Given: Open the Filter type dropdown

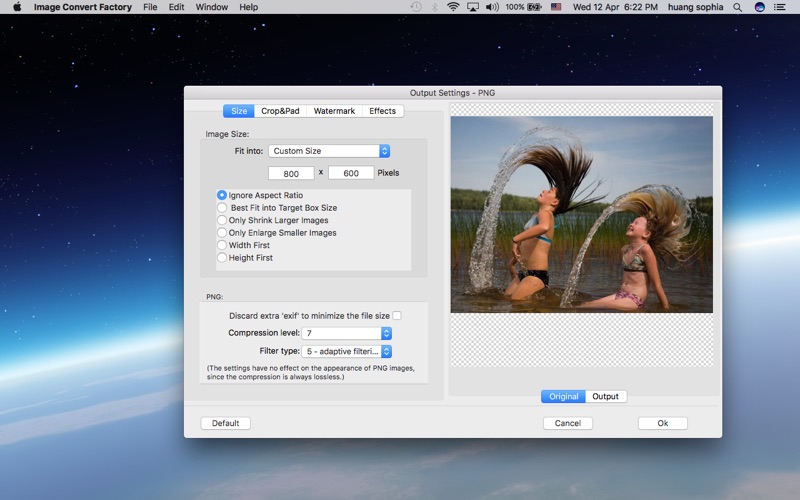Looking at the screenshot, I should tap(346, 352).
